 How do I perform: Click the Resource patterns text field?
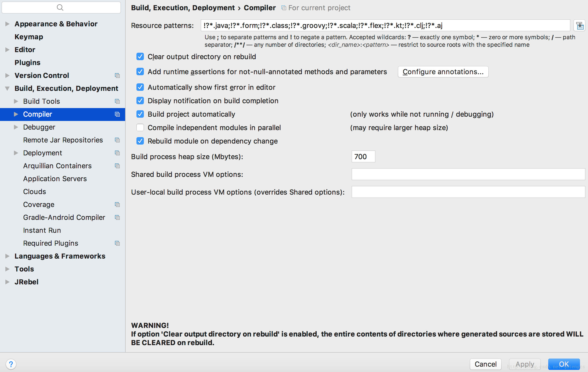pyautogui.click(x=385, y=26)
